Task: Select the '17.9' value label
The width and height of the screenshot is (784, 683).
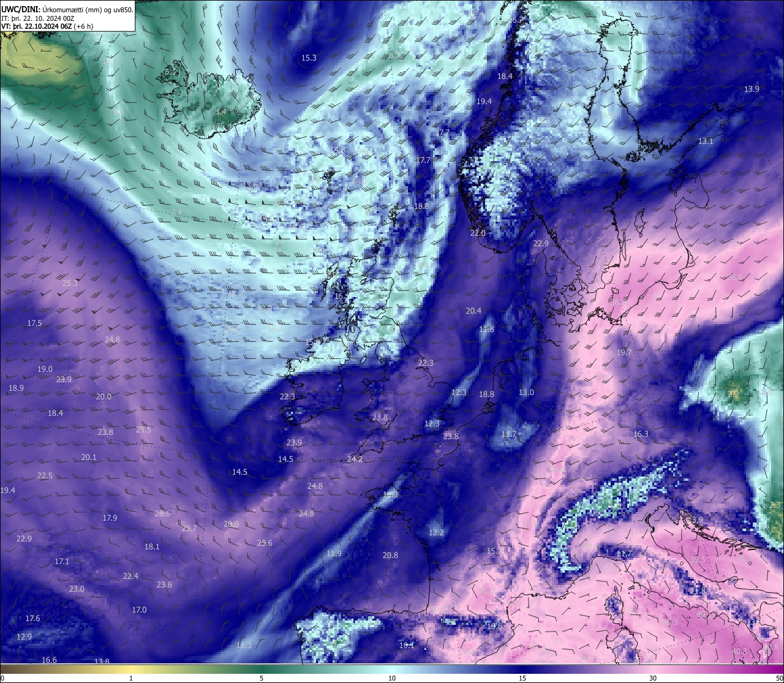Action: [x=110, y=518]
